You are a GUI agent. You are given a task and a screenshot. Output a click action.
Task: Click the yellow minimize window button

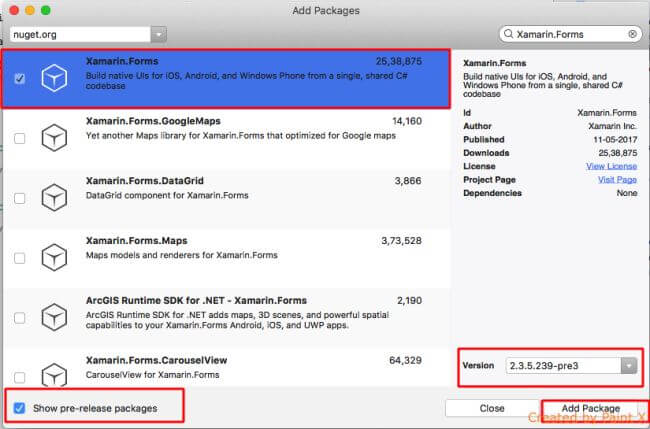(x=30, y=10)
